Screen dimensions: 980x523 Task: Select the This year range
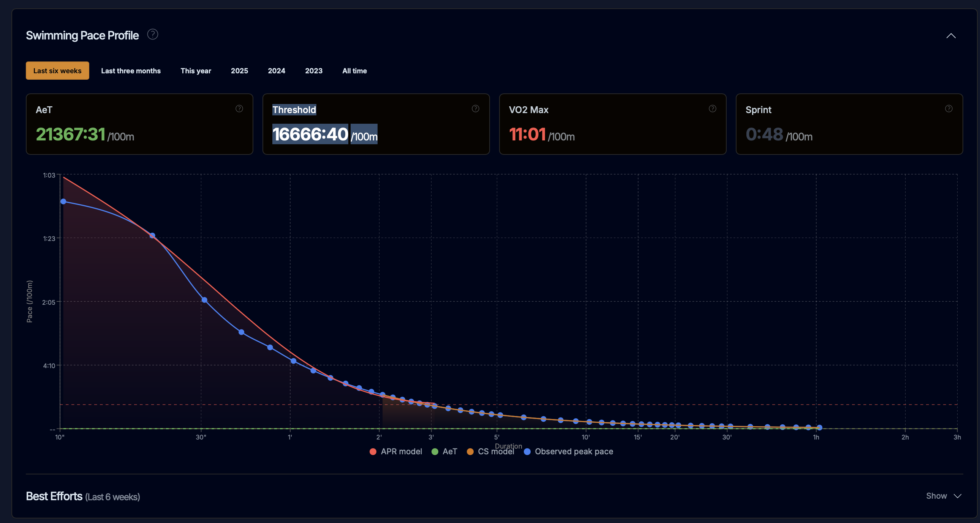(196, 71)
